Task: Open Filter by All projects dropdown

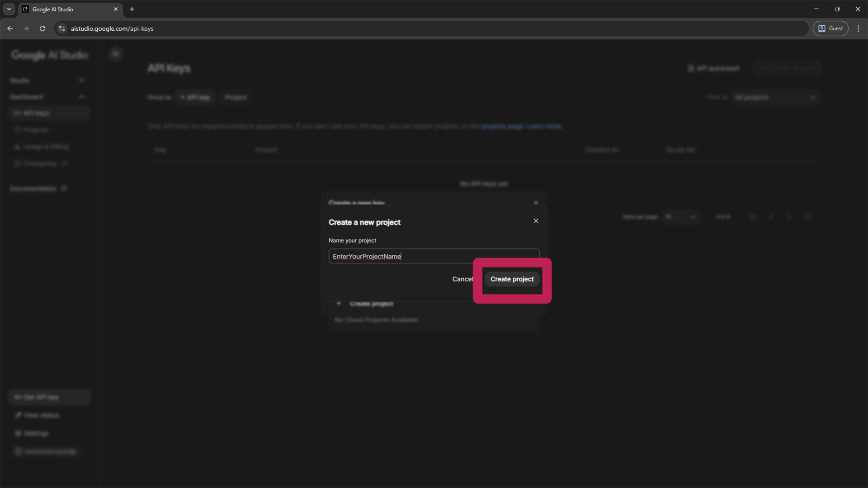Action: tap(775, 98)
